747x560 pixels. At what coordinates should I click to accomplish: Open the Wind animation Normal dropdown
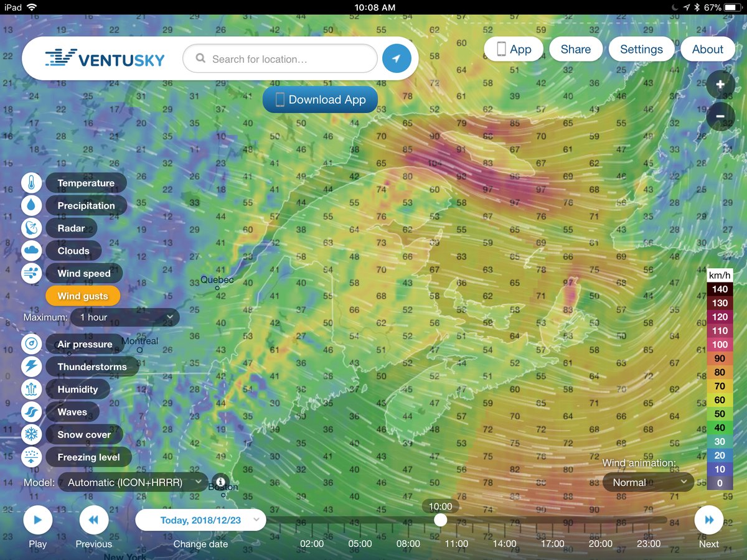(648, 482)
